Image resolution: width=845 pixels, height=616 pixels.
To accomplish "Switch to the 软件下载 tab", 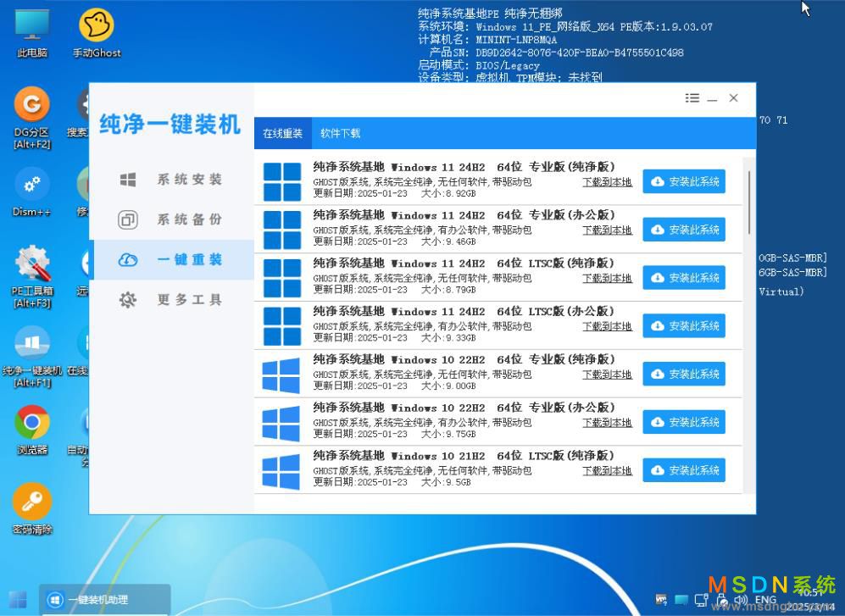I will tap(340, 133).
